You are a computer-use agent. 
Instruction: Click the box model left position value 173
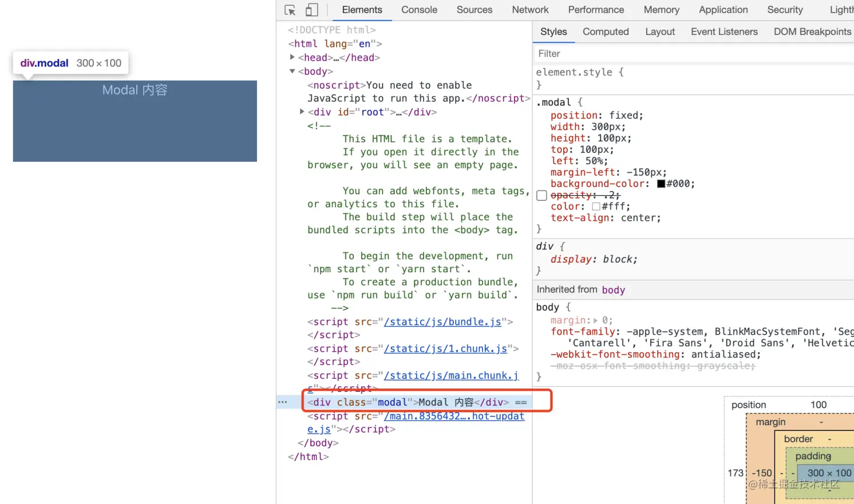[736, 473]
